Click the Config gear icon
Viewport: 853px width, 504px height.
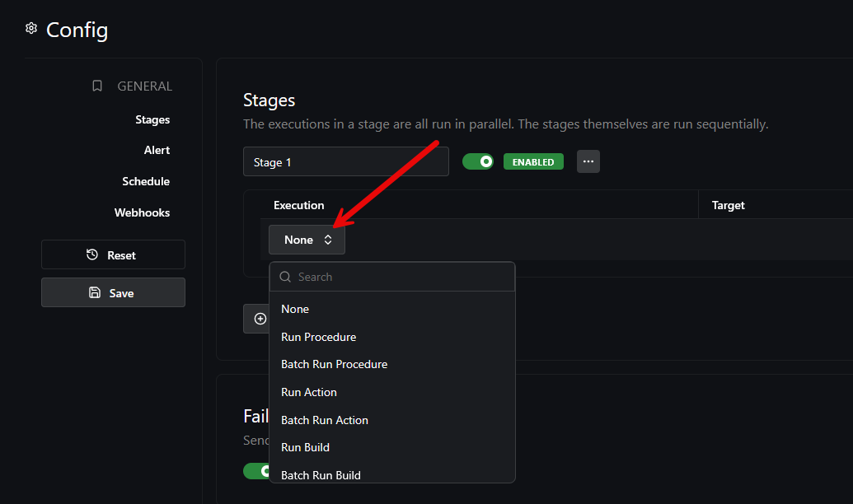31,28
